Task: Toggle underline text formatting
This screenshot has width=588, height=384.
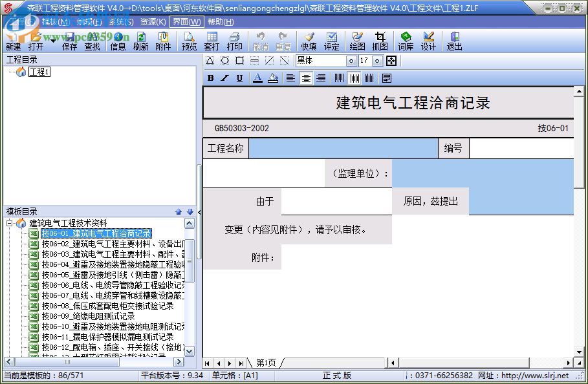Action: coord(239,78)
